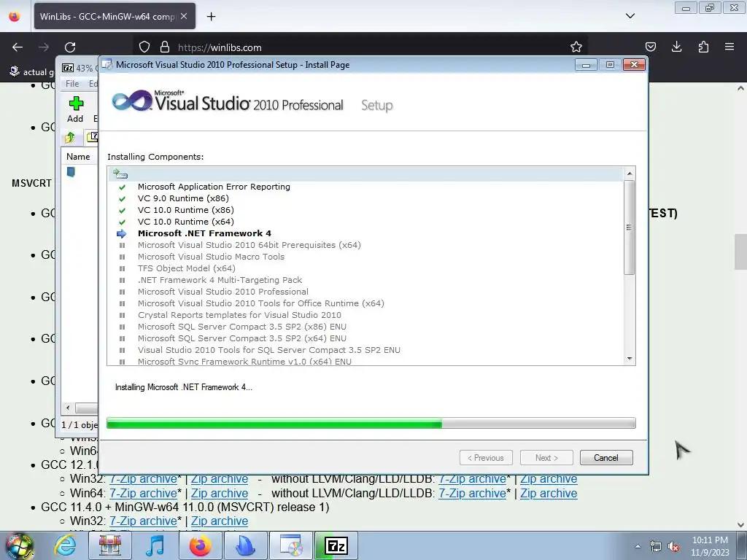Select Crystal Reports templates row

239,315
